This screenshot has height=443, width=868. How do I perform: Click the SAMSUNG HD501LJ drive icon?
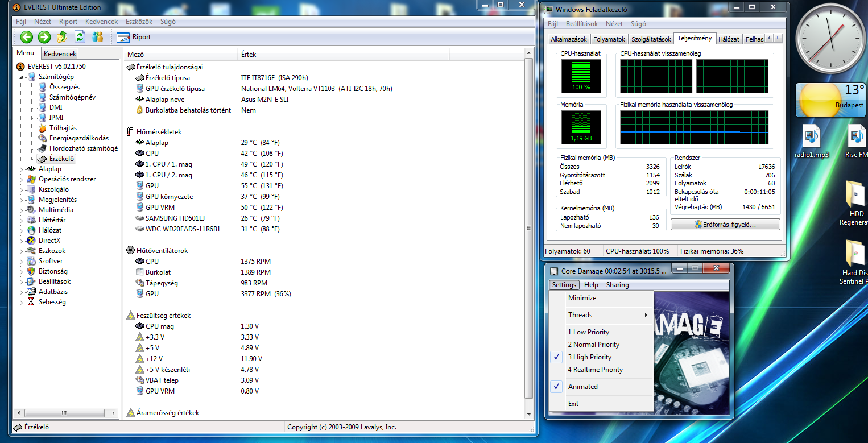click(x=140, y=218)
